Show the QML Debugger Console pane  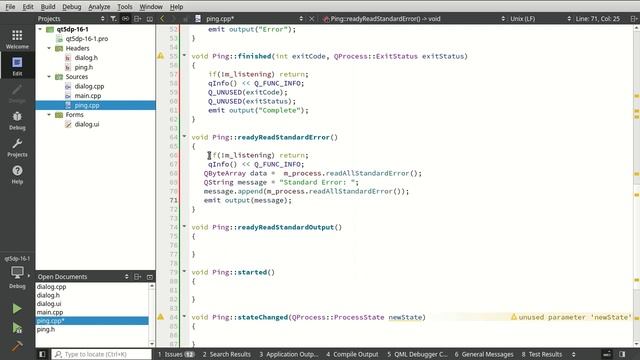tap(417, 354)
